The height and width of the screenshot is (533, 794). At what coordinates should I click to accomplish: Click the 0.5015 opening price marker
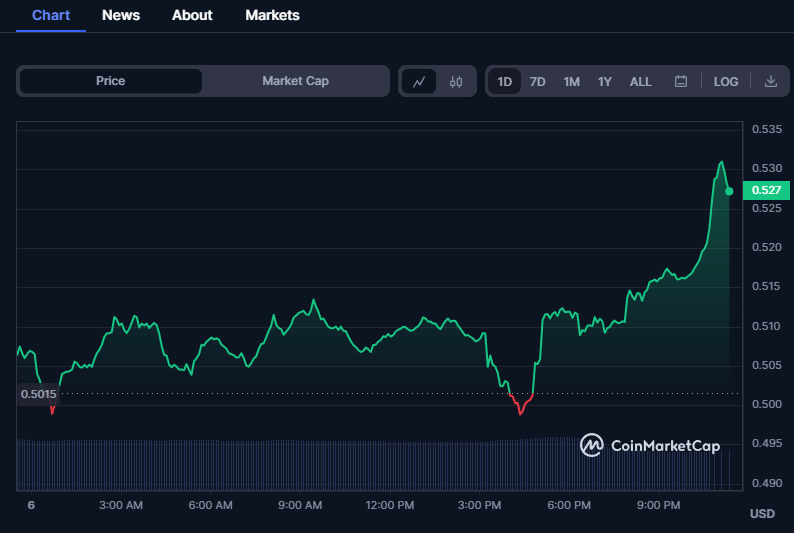tap(38, 394)
